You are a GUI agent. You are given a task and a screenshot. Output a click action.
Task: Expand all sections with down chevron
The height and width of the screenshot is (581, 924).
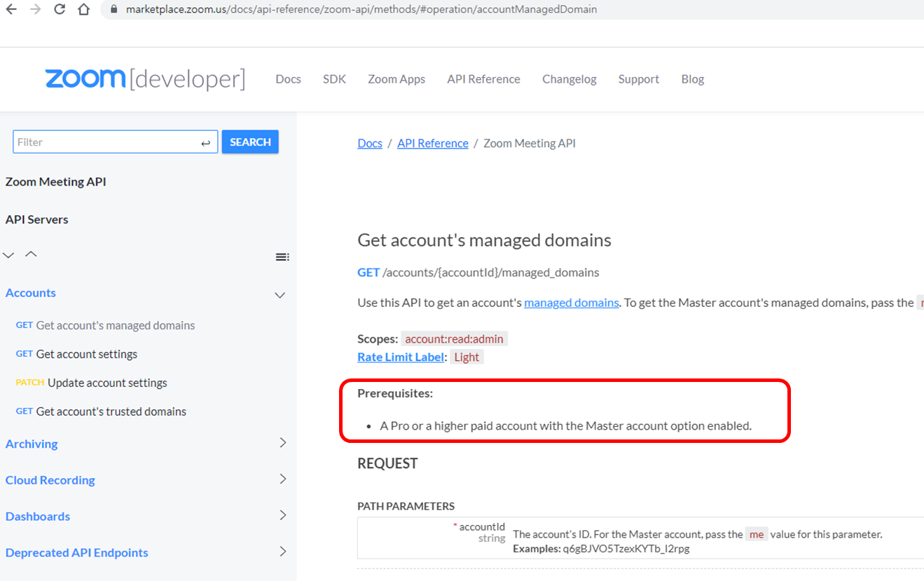tap(8, 254)
